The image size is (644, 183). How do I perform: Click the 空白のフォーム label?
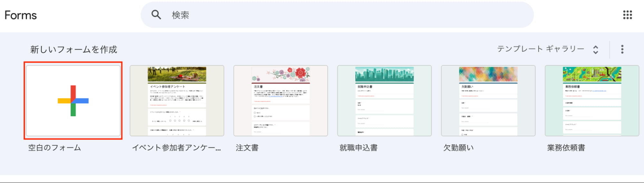54,148
